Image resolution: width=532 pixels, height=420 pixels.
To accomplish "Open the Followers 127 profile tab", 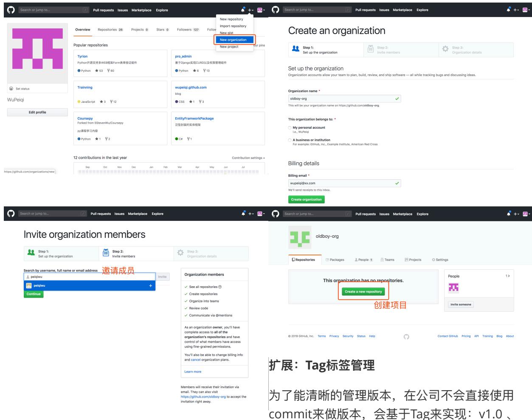I will click(188, 30).
